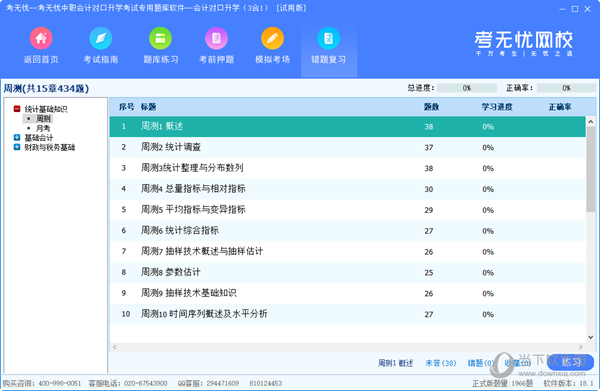Image resolution: width=600 pixels, height=391 pixels.
Task: Maximize the window
Action: (575, 9)
